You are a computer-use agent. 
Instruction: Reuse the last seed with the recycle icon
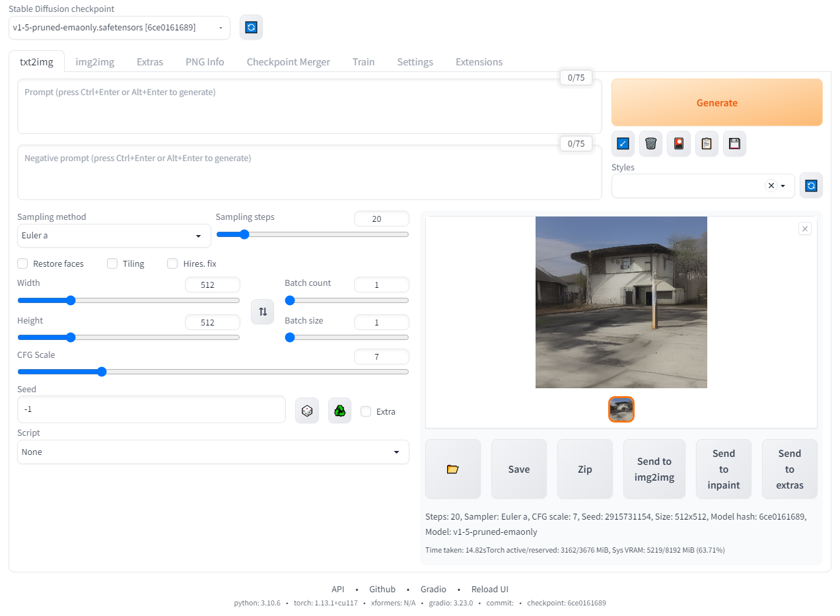pos(340,411)
